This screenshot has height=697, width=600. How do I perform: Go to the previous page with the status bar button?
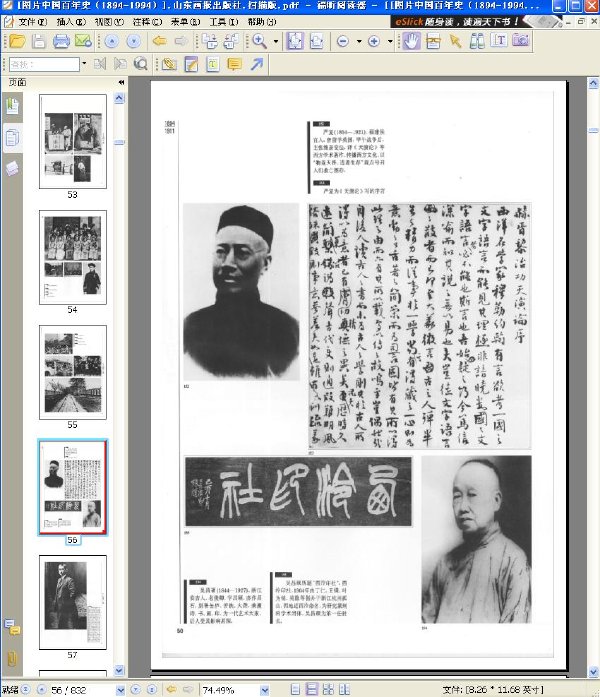pos(41,689)
